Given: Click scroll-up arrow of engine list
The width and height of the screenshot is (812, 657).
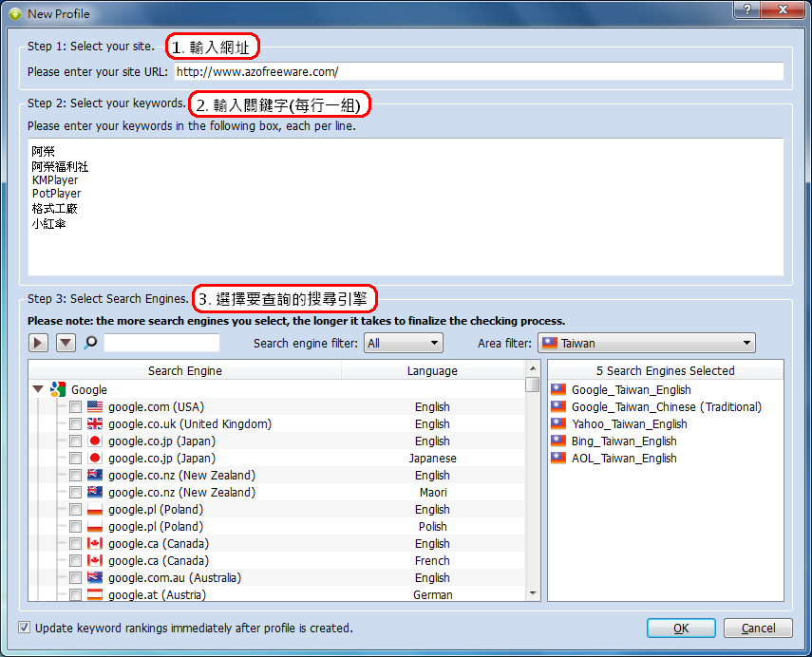Looking at the screenshot, I should 533,368.
